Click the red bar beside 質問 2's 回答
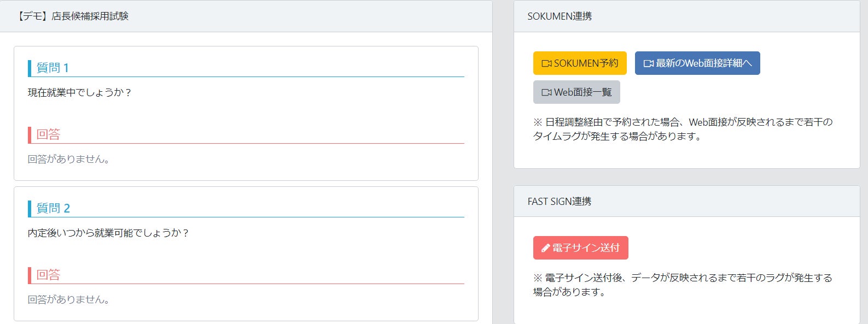The width and height of the screenshot is (868, 324). click(30, 275)
